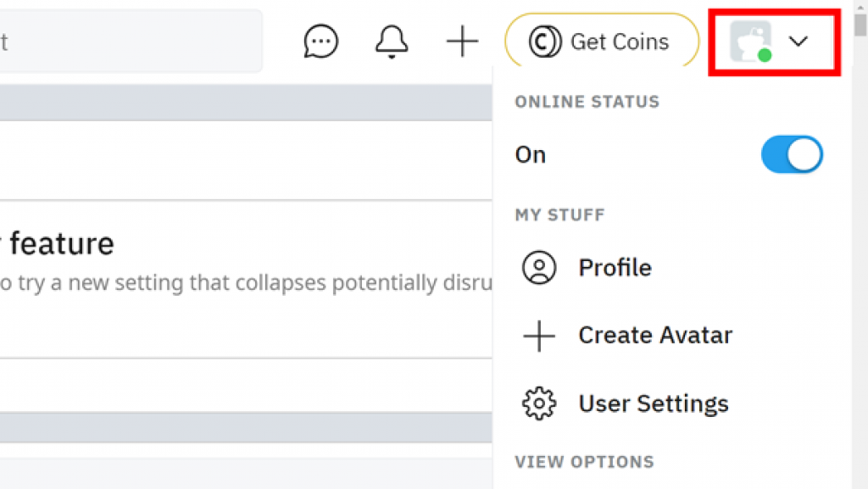Click the On status label
The image size is (868, 489).
click(x=531, y=155)
